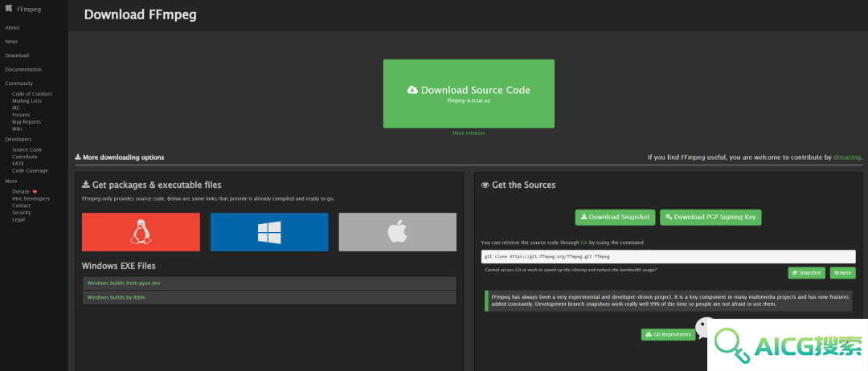Click the Download Snapshot button
The height and width of the screenshot is (371, 868).
click(x=616, y=218)
